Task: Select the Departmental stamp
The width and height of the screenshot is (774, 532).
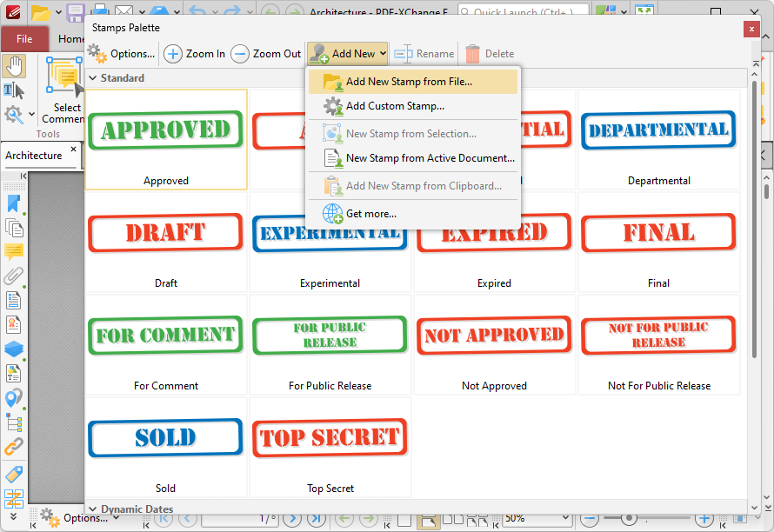Action: pyautogui.click(x=658, y=140)
